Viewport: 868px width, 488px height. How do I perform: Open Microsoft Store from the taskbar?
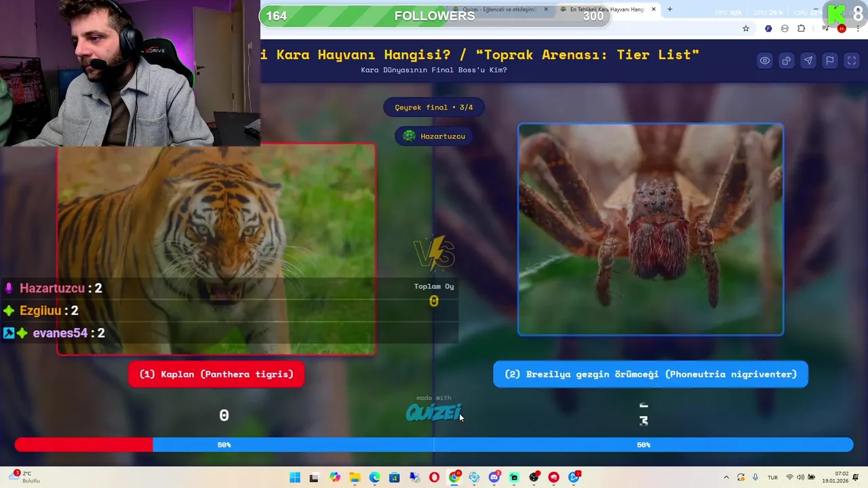point(395,477)
